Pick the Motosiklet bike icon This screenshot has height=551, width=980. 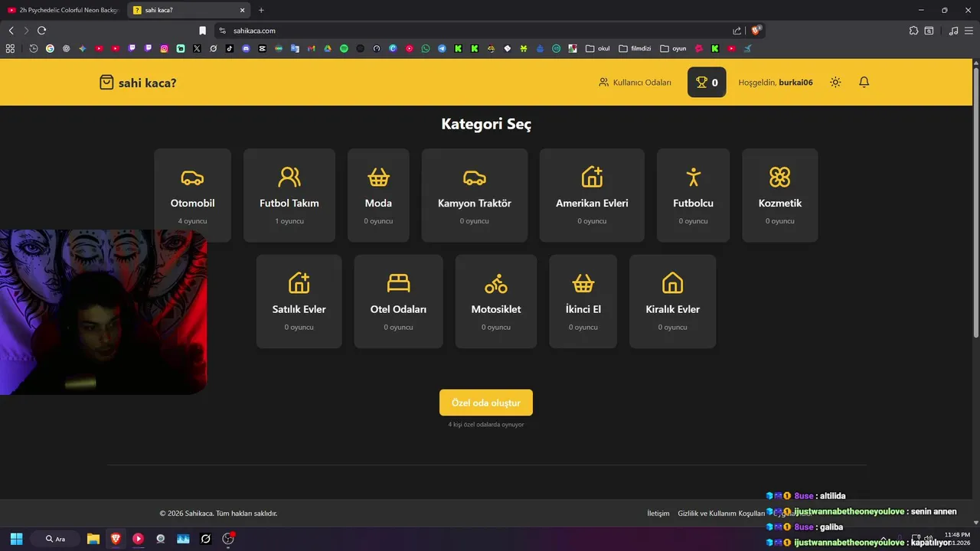click(496, 283)
